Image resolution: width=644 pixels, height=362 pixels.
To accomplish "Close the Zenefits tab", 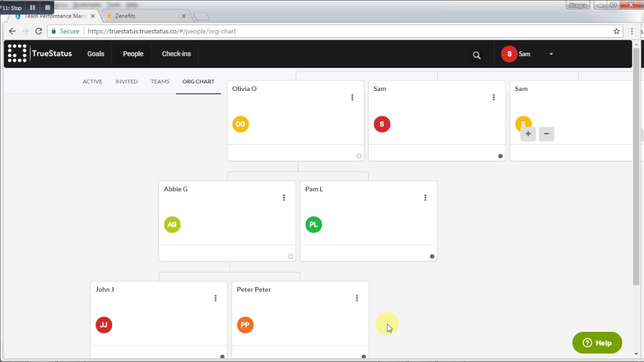I will [x=184, y=16].
